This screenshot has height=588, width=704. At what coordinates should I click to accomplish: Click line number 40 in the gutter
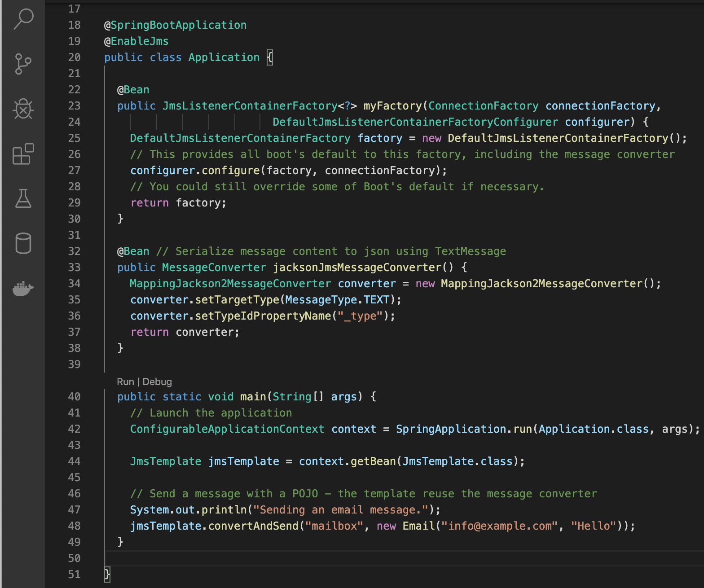point(75,397)
